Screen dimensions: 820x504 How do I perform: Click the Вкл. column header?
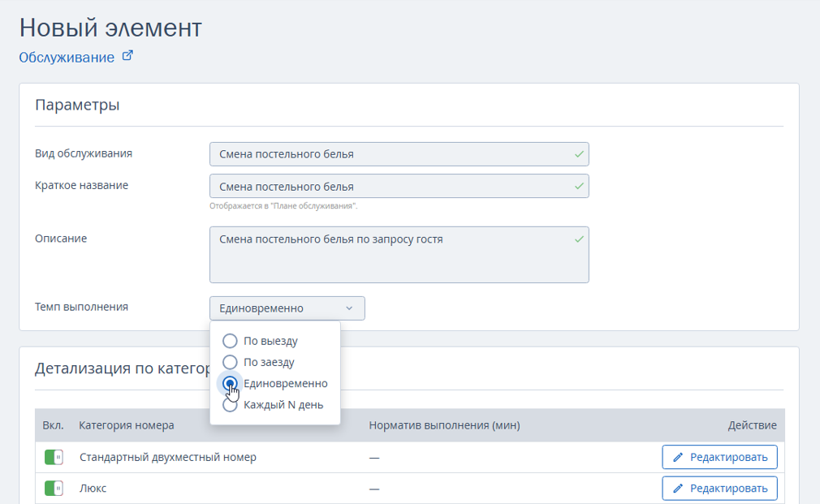[x=53, y=425]
